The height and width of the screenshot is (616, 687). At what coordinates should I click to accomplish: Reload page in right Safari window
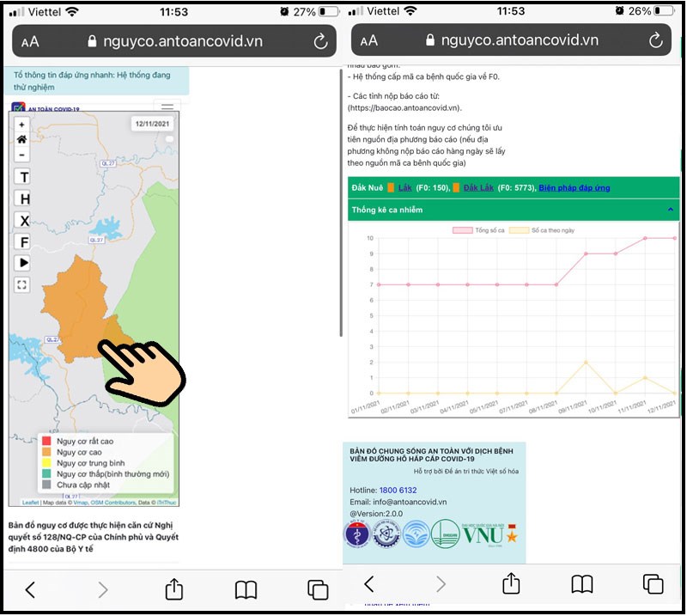[655, 40]
